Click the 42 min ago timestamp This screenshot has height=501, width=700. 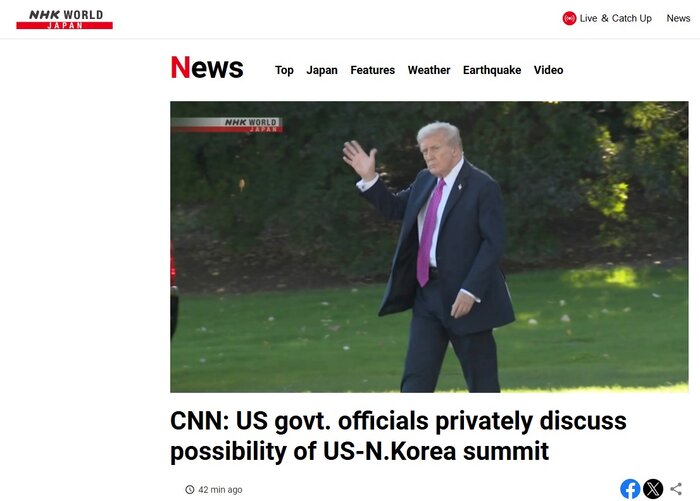(x=220, y=489)
